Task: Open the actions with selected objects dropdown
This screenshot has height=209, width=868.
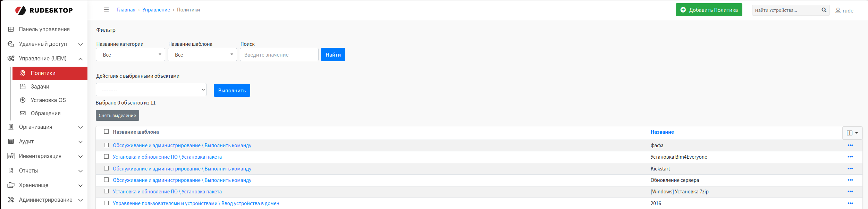Action: pos(151,90)
